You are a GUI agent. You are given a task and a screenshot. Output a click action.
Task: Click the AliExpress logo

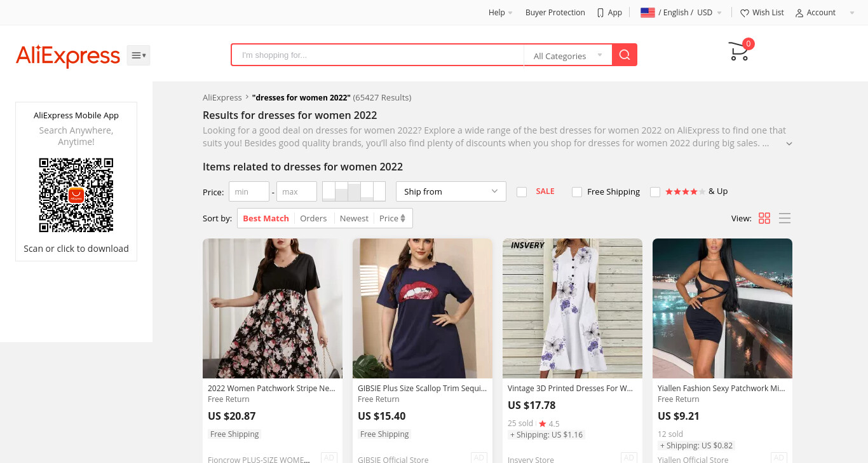[x=68, y=56]
